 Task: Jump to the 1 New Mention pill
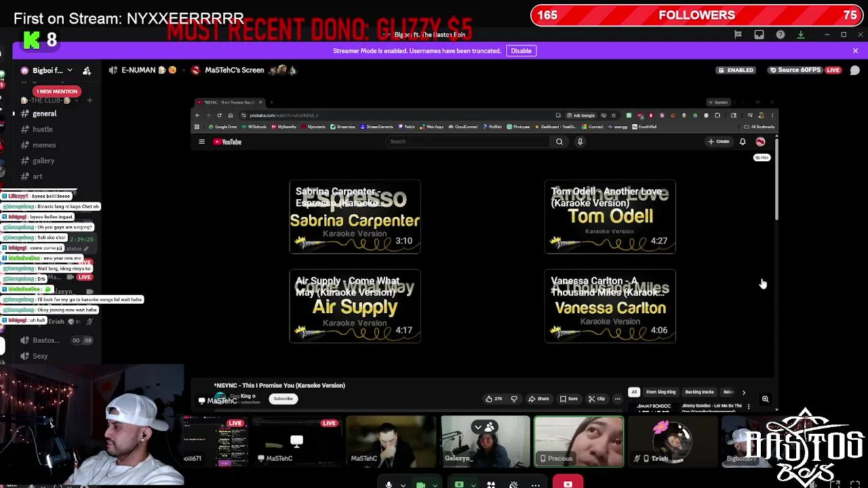[x=57, y=91]
